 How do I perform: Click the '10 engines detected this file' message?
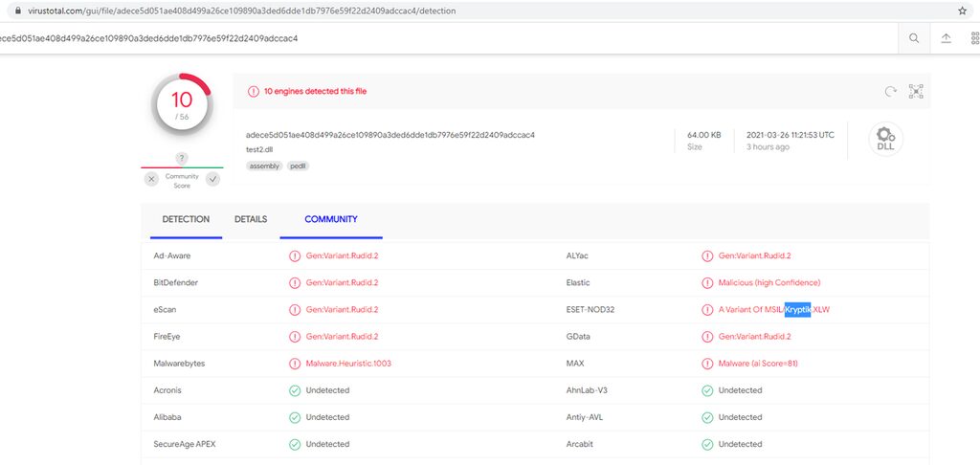tap(315, 91)
